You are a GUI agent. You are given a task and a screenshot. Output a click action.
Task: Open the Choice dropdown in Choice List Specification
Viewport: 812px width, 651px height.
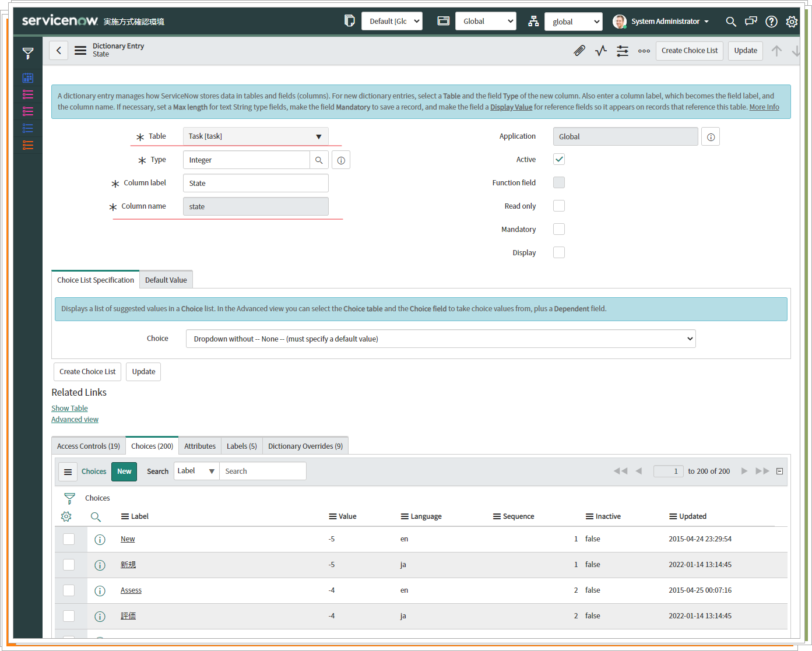point(440,338)
